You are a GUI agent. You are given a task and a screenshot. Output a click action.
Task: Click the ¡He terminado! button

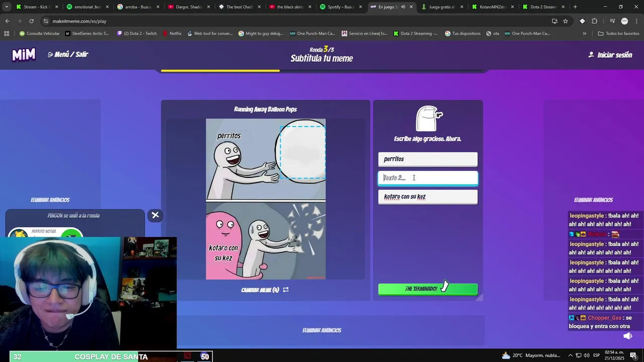428,289
